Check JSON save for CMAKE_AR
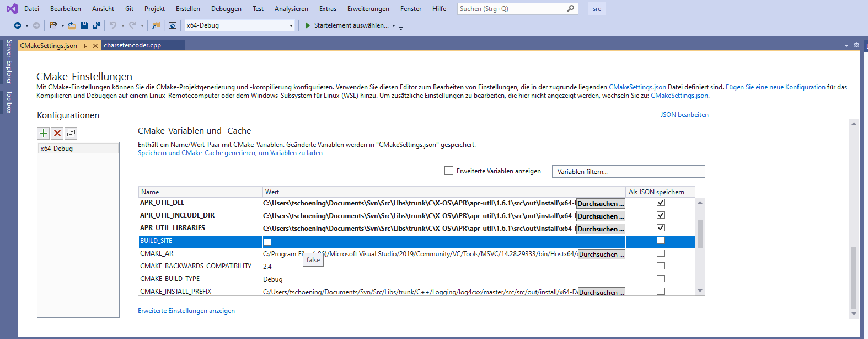 [661, 253]
